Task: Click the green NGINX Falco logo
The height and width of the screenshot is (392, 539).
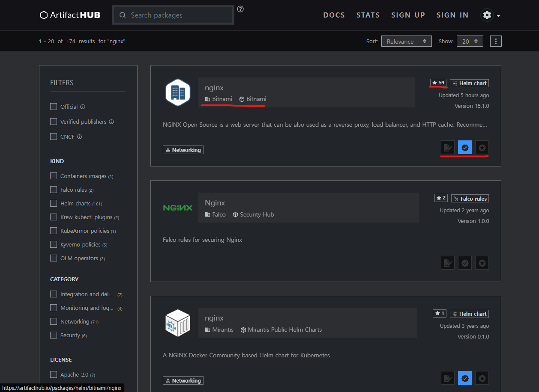Action: click(178, 208)
